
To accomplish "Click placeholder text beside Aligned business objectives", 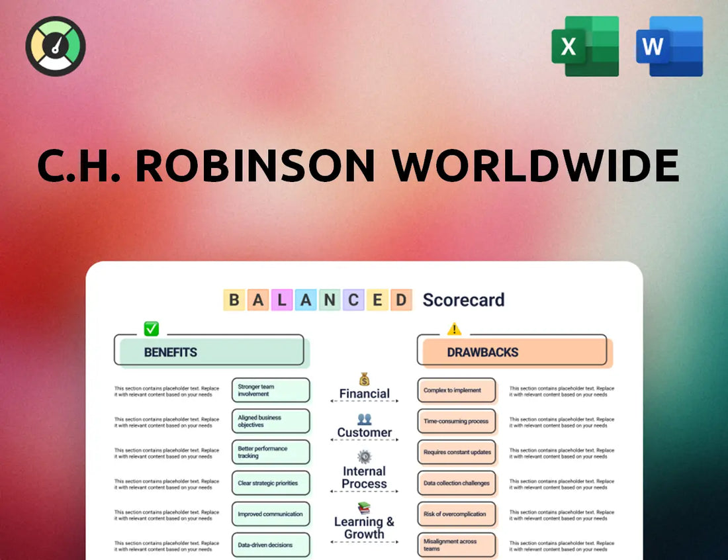I will [167, 422].
